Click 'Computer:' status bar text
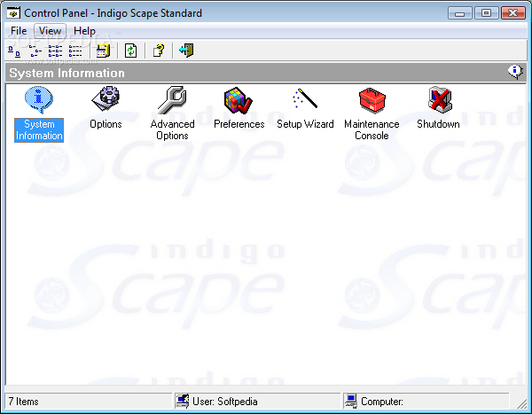 tap(382, 402)
